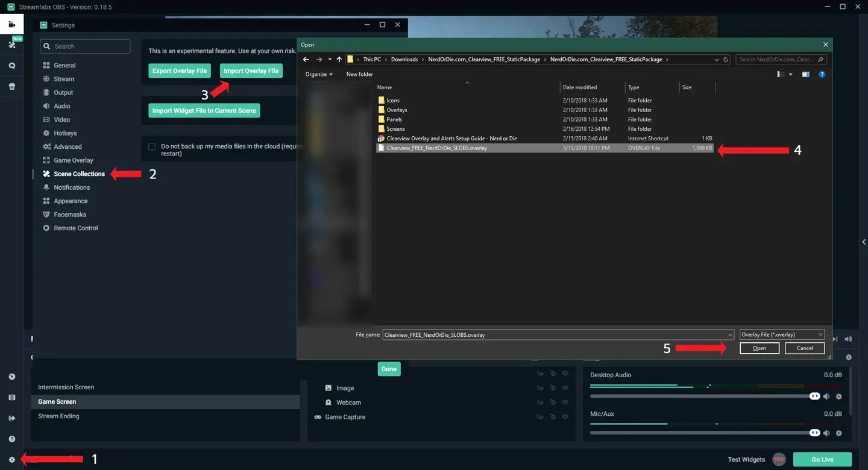
Task: Expand the chevron after This PC in breadcrumb
Action: point(386,60)
